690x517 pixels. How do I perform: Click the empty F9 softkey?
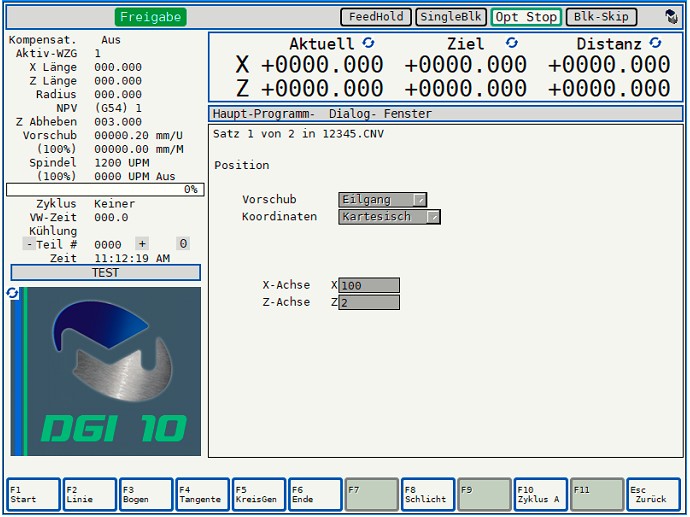point(484,495)
